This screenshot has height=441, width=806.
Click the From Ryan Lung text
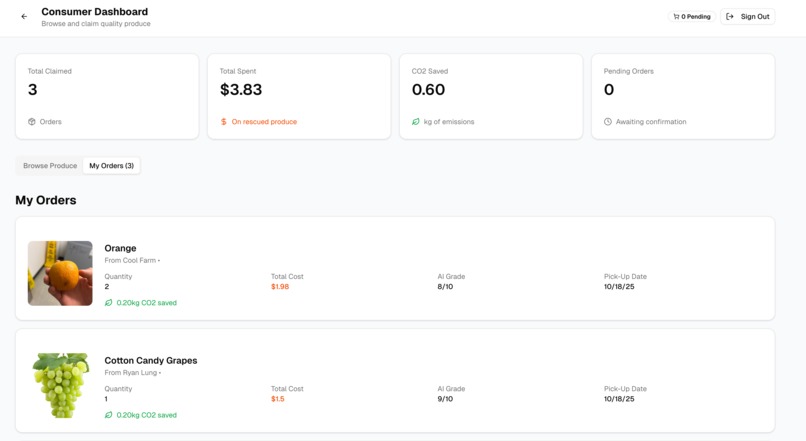pos(131,373)
